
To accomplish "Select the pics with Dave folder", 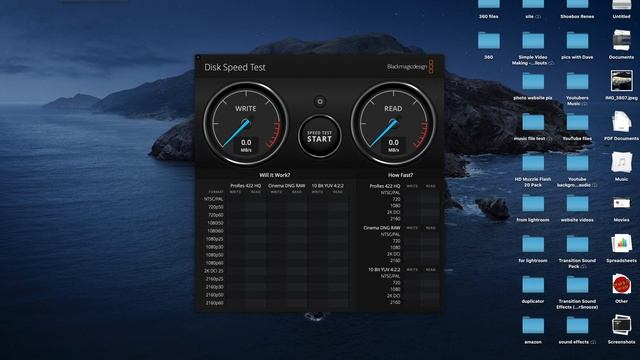I will pyautogui.click(x=577, y=41).
